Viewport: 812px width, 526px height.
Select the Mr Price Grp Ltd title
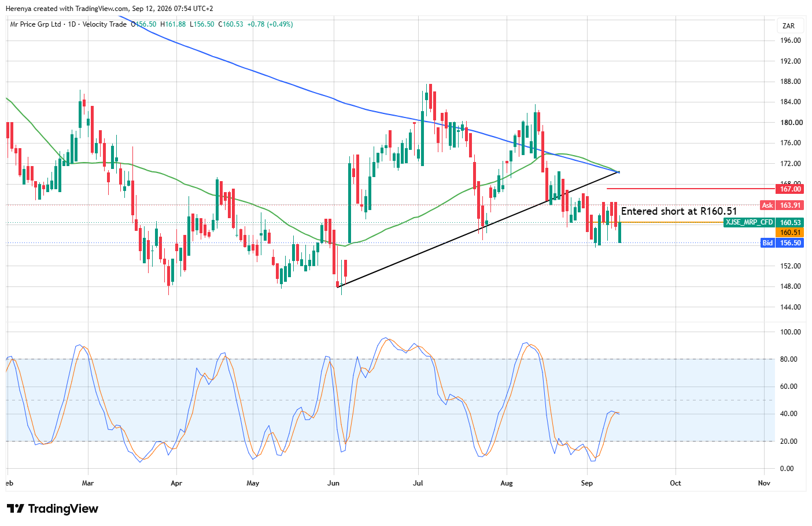[x=35, y=24]
